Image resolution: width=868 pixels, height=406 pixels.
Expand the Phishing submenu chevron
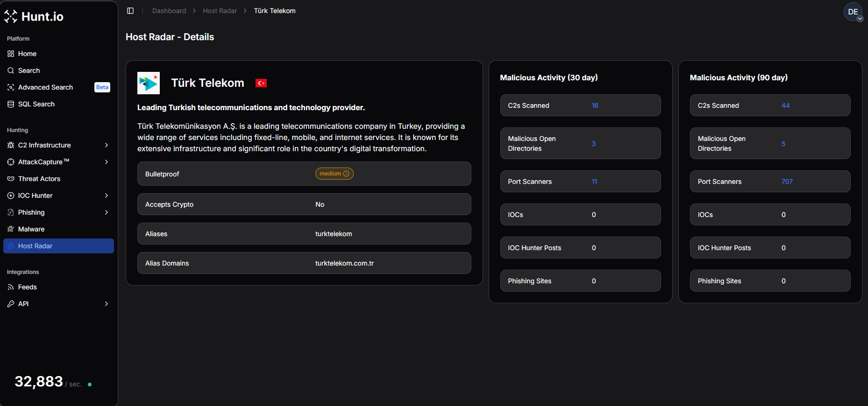107,212
